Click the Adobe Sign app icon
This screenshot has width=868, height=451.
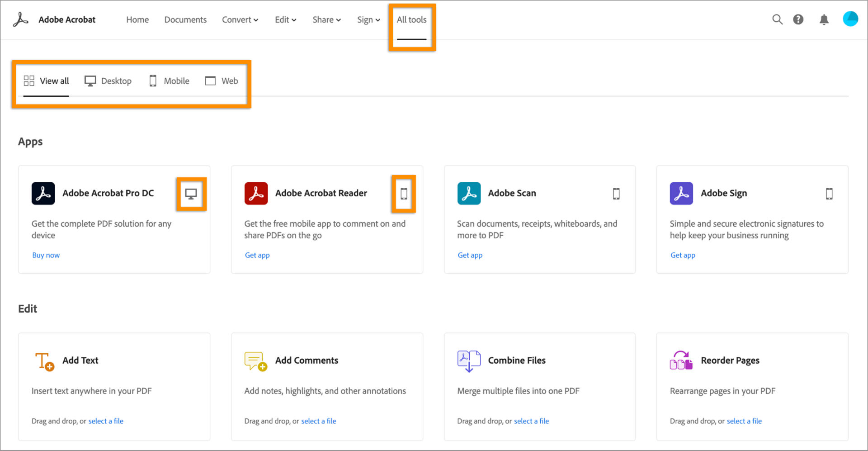(x=681, y=193)
